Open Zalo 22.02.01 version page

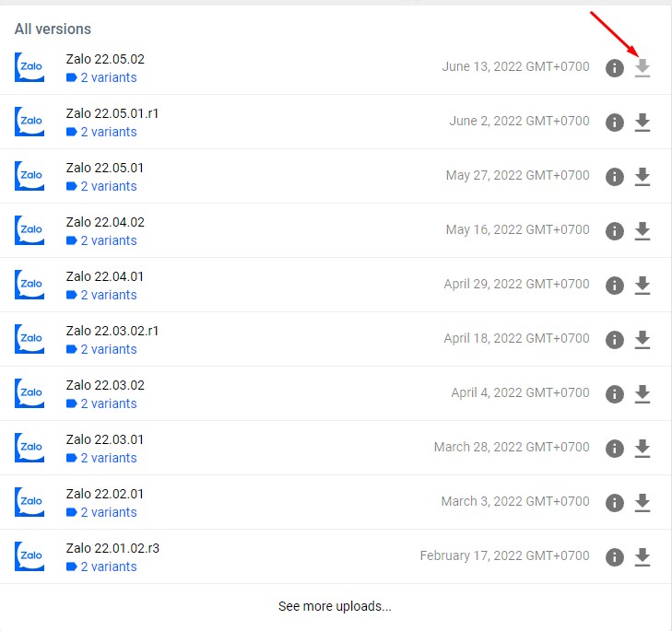click(x=105, y=494)
